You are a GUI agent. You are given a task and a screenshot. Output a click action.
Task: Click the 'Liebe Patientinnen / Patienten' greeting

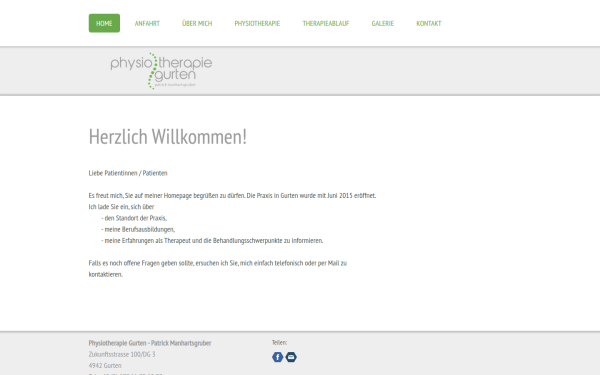tap(128, 173)
